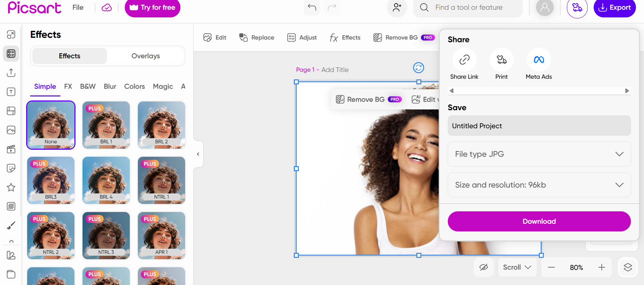Switch to the Overlays segment
644x285 pixels.
click(146, 56)
